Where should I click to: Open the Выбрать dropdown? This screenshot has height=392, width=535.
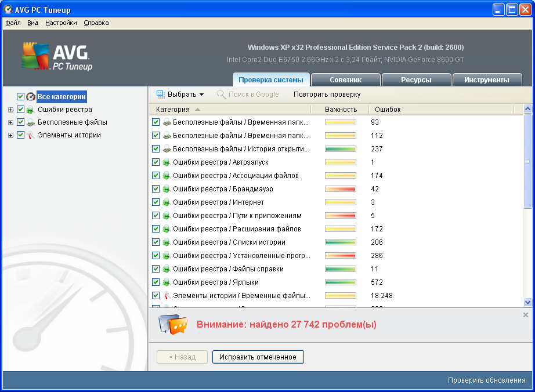pyautogui.click(x=180, y=95)
